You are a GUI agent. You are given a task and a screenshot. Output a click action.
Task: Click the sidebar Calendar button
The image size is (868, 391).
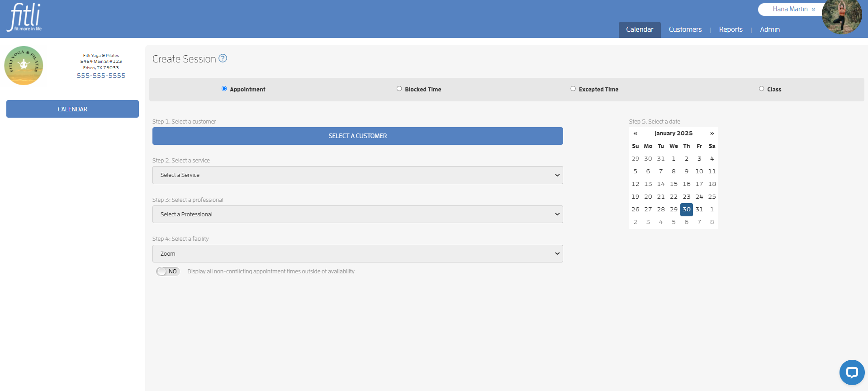[72, 109]
